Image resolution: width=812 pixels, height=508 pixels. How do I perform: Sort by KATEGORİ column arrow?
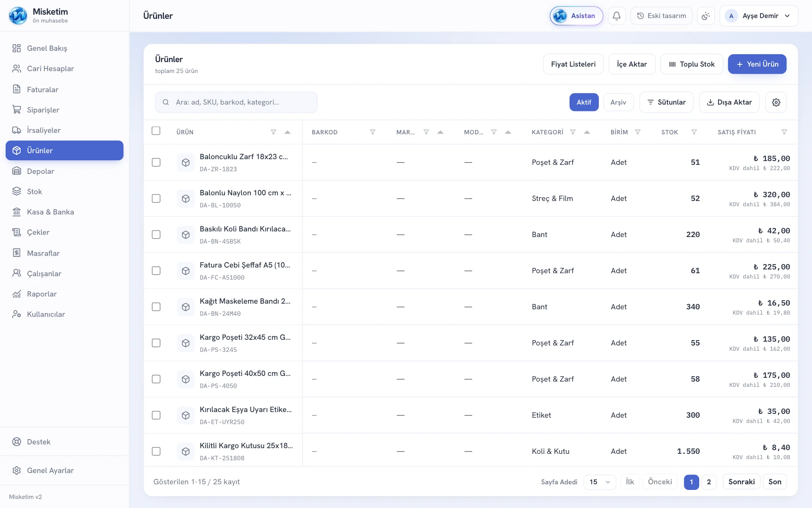click(x=587, y=132)
